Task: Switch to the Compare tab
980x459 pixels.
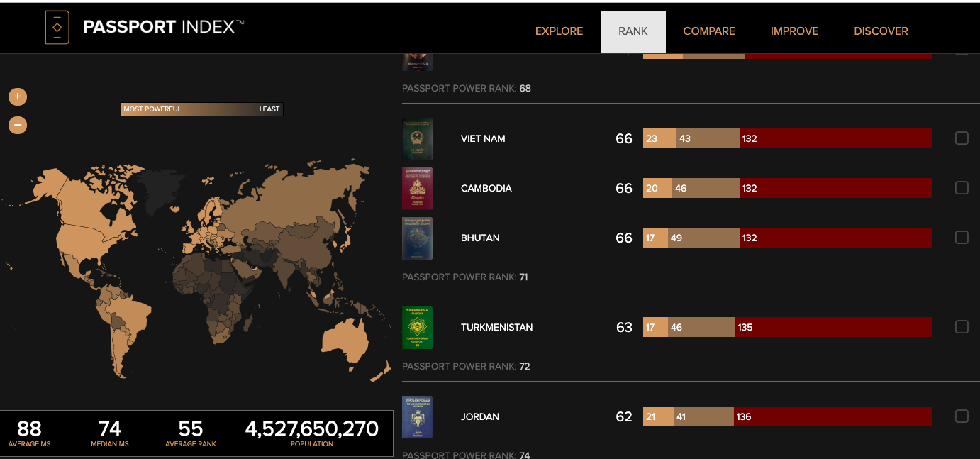Action: [709, 31]
